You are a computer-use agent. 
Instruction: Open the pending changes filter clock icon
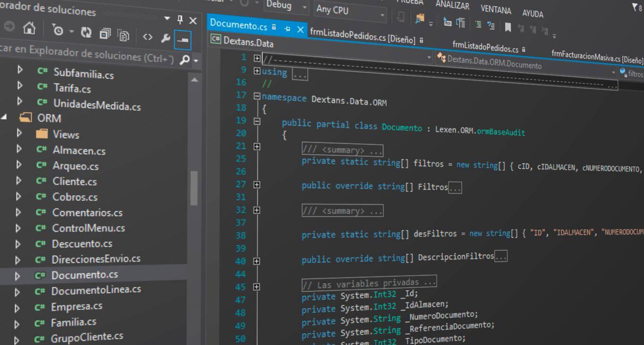(59, 31)
